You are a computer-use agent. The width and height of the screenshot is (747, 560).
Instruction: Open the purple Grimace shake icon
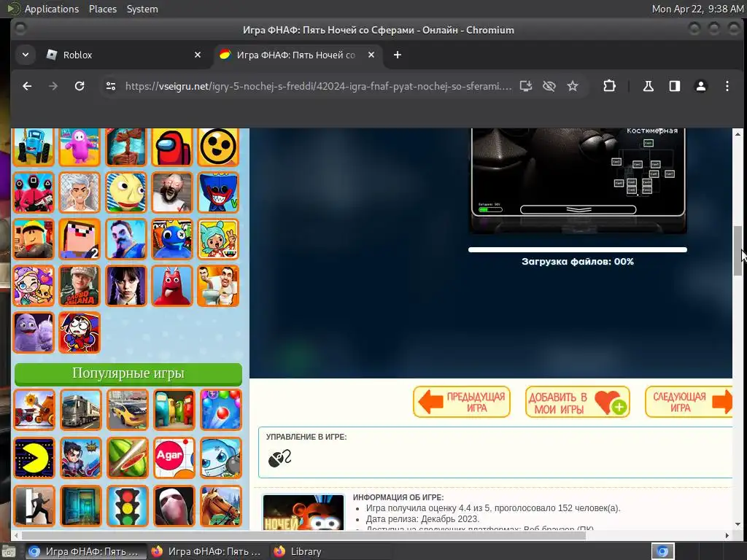click(34, 332)
